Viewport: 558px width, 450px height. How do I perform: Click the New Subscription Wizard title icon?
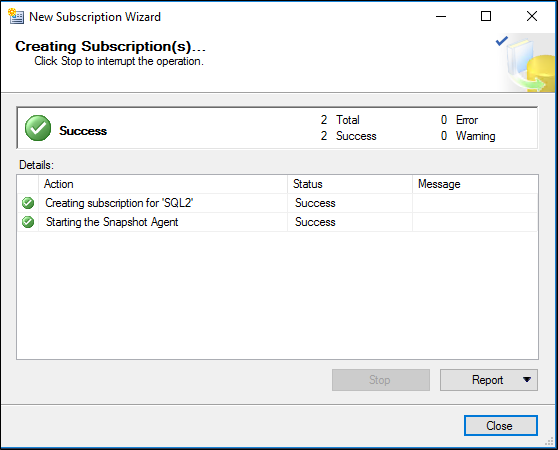click(16, 16)
